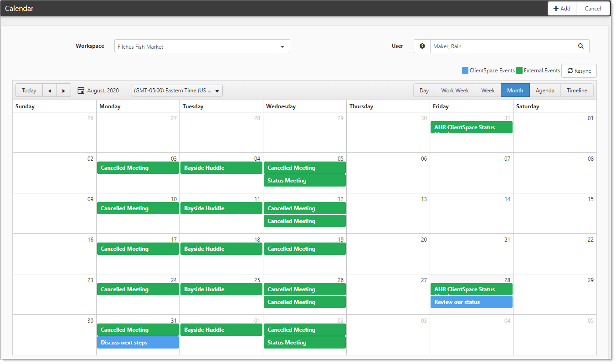Open Cancelled Meeting on Monday 17
This screenshot has width=616, height=364.
(138, 249)
